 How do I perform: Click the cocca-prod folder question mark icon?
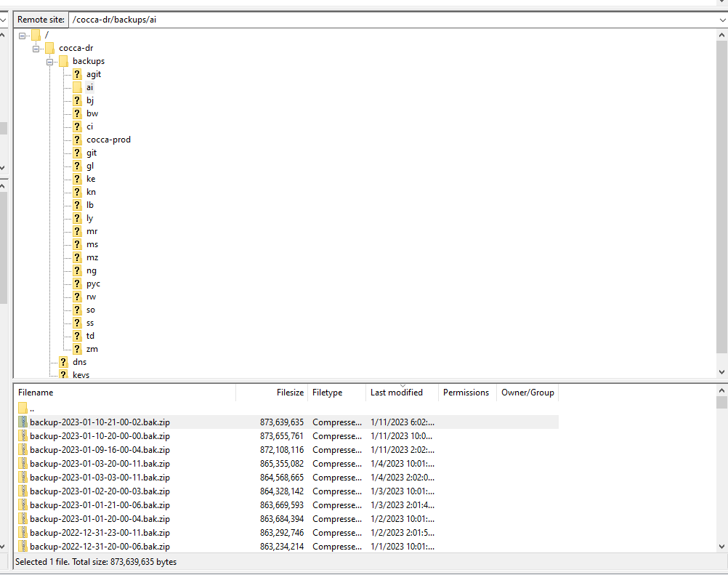click(77, 140)
